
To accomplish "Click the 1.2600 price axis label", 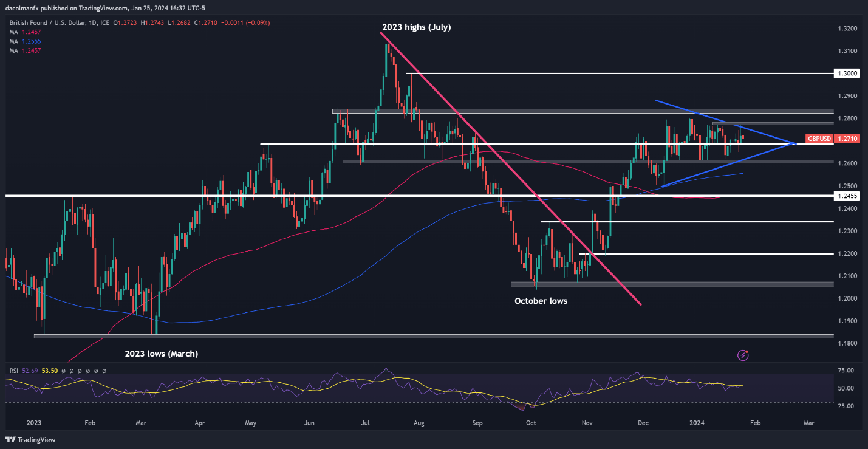I will (847, 163).
